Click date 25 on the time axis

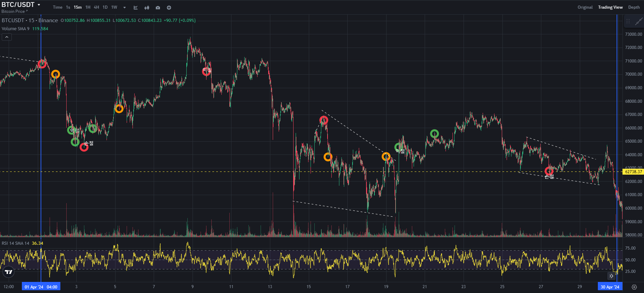tap(502, 287)
